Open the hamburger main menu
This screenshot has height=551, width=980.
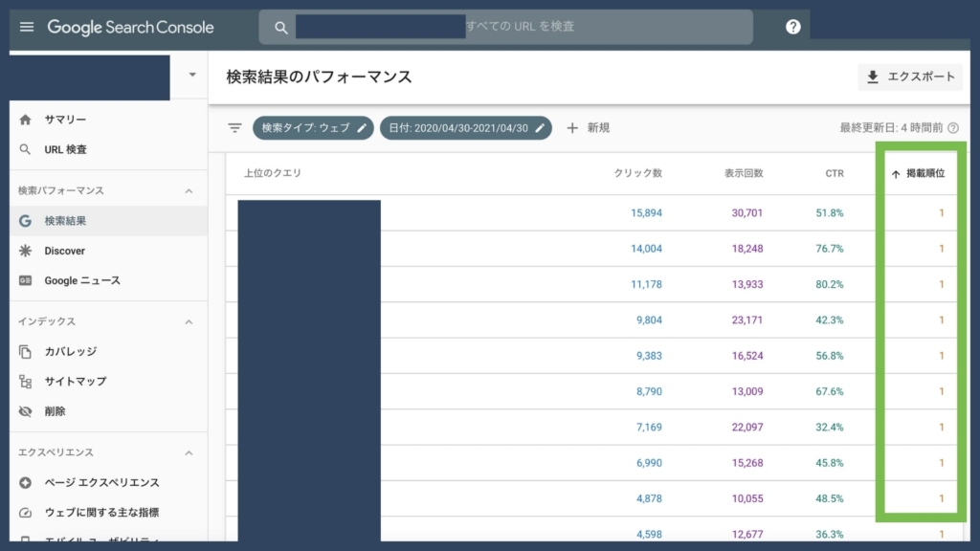click(x=26, y=27)
